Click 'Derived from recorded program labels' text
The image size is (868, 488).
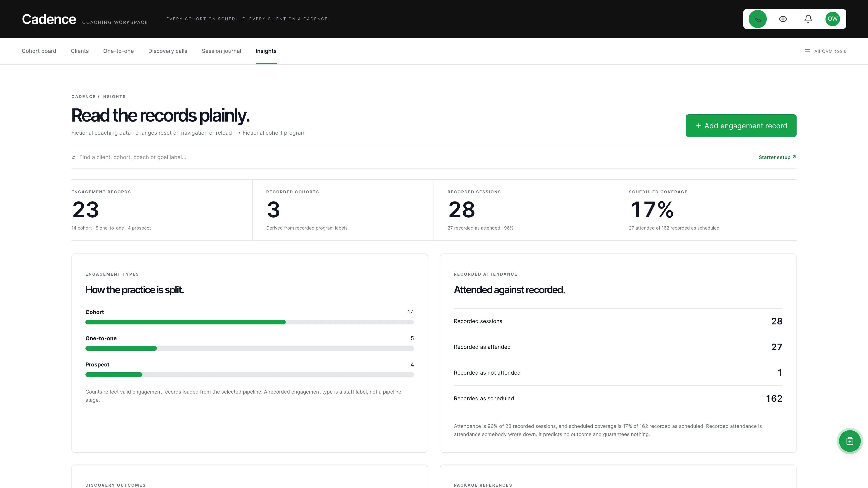(307, 228)
